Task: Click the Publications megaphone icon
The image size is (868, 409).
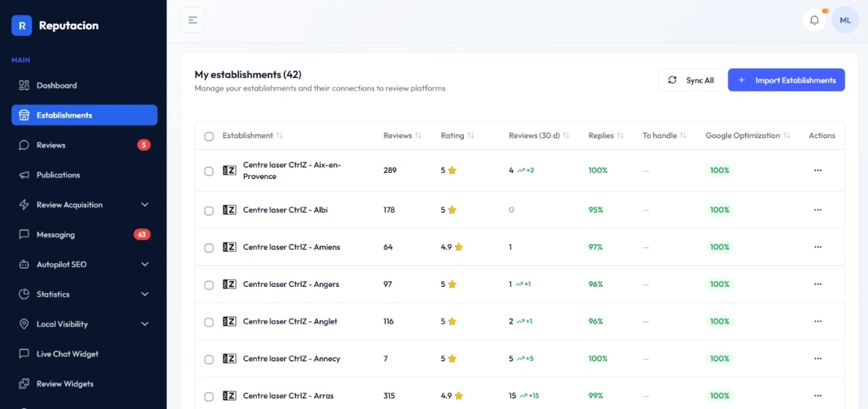Action: point(24,175)
